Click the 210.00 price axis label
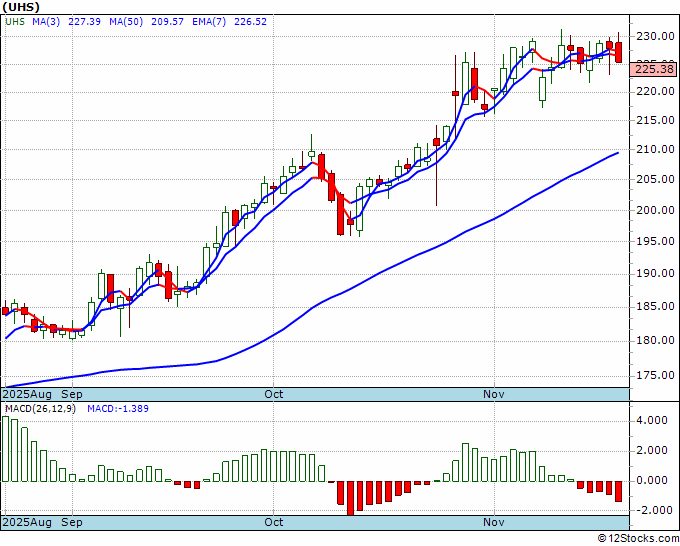This screenshot has height=546, width=680. [655, 149]
